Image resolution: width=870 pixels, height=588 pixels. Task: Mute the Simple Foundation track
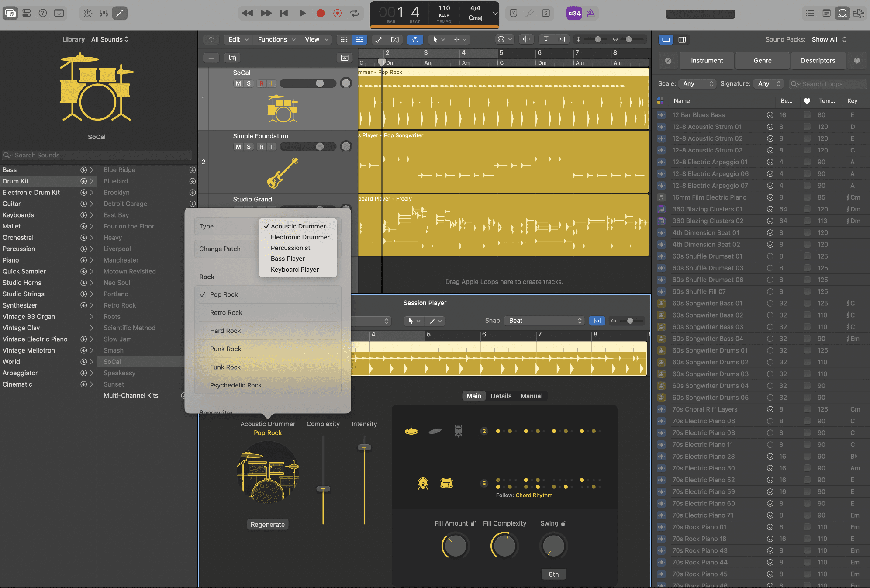pyautogui.click(x=238, y=147)
